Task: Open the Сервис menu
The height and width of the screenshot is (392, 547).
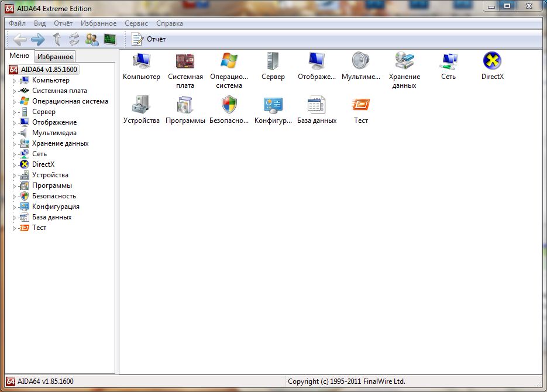Action: 136,23
